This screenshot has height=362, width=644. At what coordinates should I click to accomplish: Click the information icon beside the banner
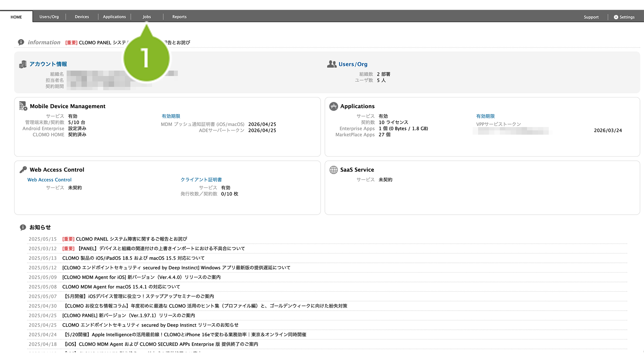21,42
